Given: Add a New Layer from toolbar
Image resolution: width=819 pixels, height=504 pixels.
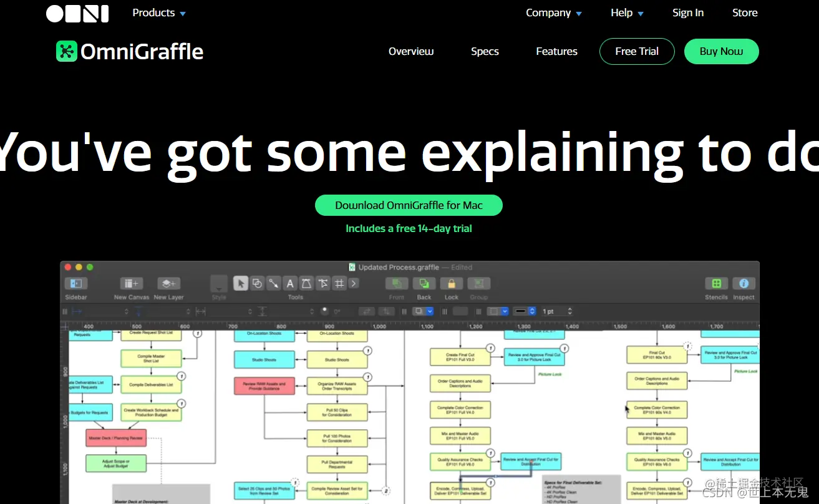Looking at the screenshot, I should click(168, 283).
